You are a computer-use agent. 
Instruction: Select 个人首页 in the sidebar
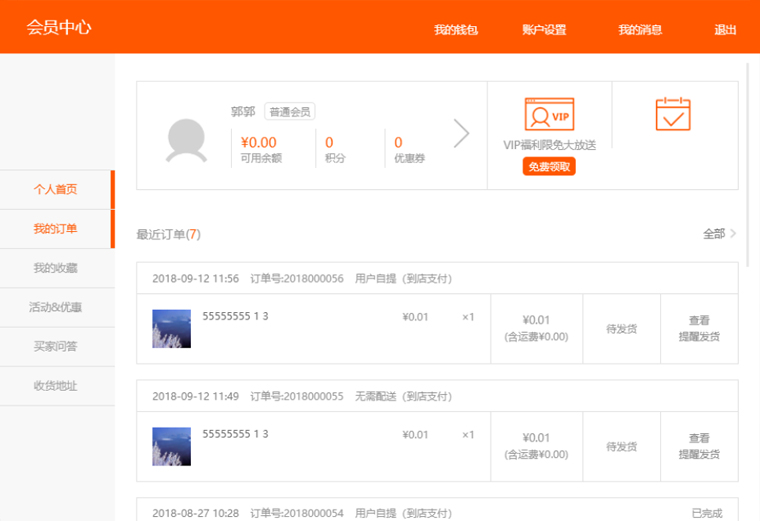[56, 189]
